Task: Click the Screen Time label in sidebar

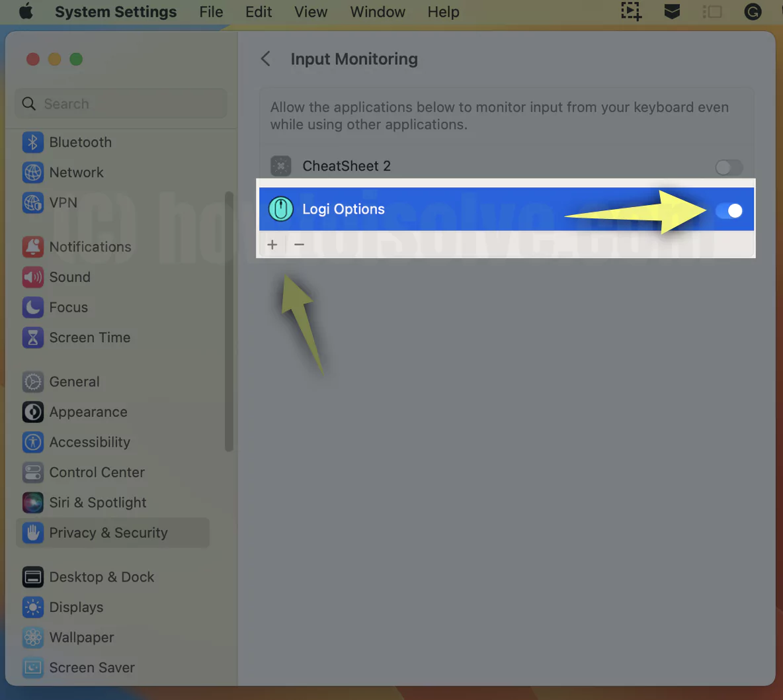Action: coord(90,337)
